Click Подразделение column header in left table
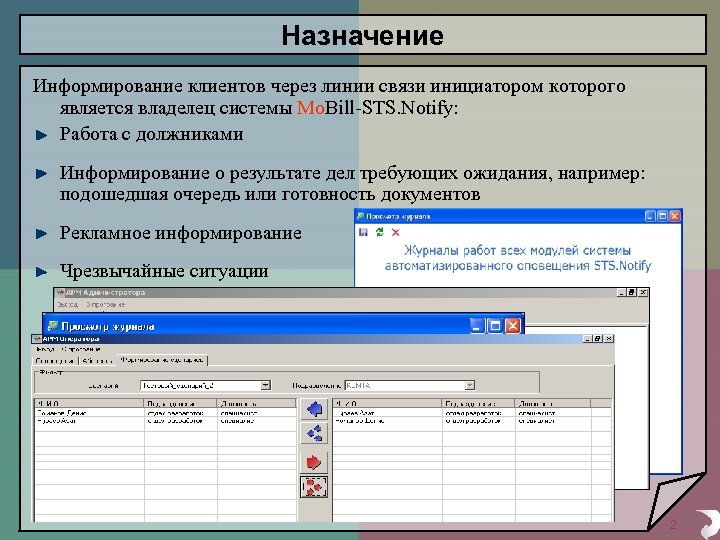Image resolution: width=720 pixels, height=540 pixels. (180, 403)
